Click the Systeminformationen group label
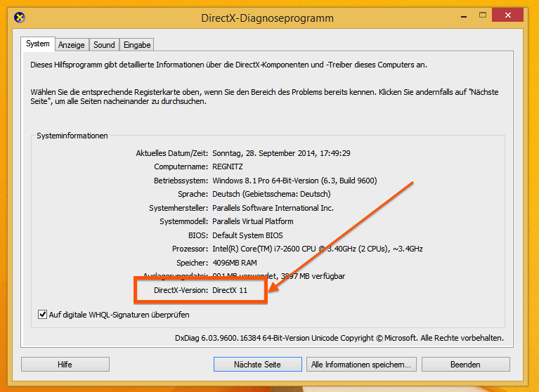The image size is (539, 392). click(x=72, y=136)
